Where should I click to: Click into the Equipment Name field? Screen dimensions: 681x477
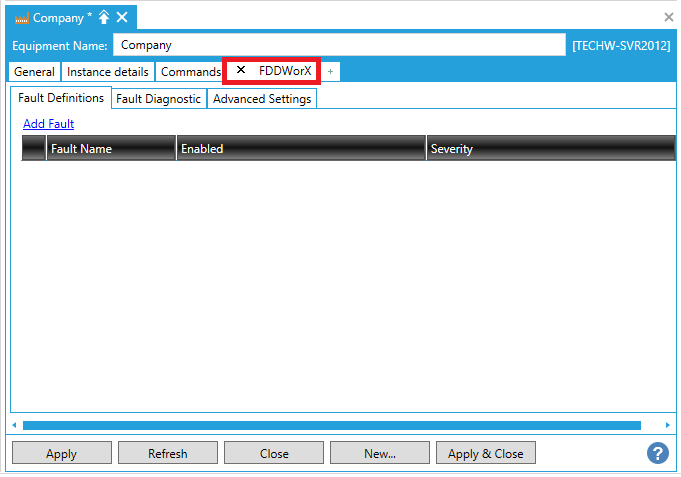coord(338,45)
